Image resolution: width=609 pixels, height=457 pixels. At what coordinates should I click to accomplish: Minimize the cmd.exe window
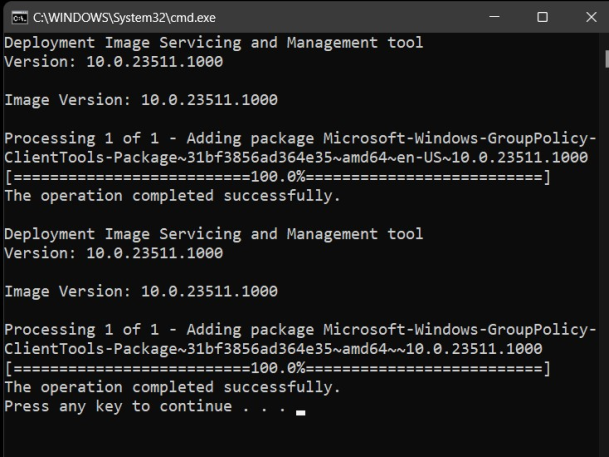point(496,17)
